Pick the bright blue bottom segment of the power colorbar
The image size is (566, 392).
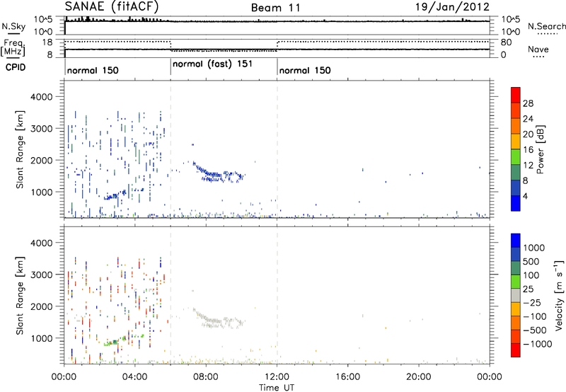pyautogui.click(x=516, y=203)
